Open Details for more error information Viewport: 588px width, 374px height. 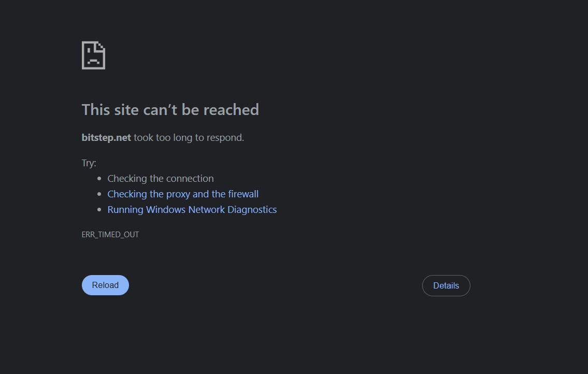(x=446, y=285)
